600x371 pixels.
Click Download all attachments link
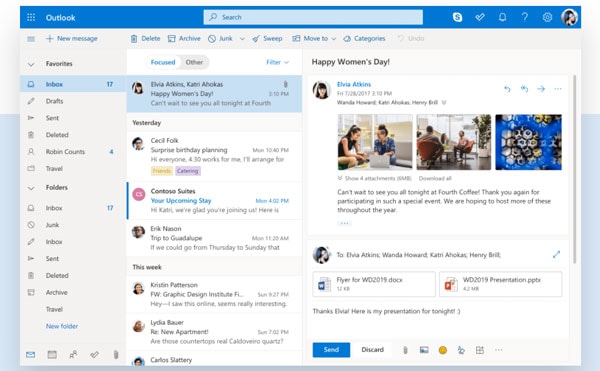coord(435,178)
